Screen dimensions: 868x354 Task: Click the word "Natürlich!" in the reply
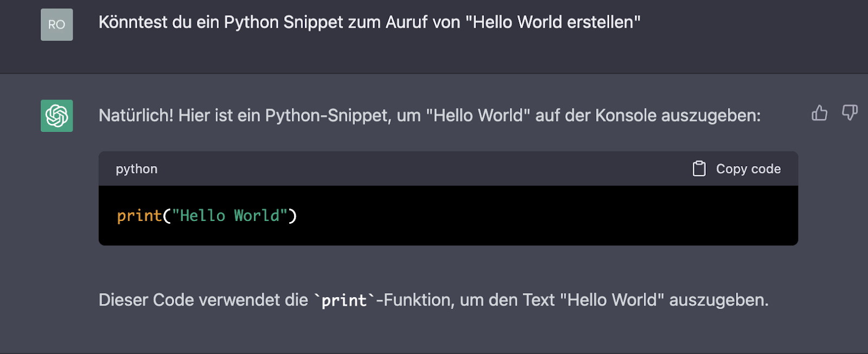point(136,116)
